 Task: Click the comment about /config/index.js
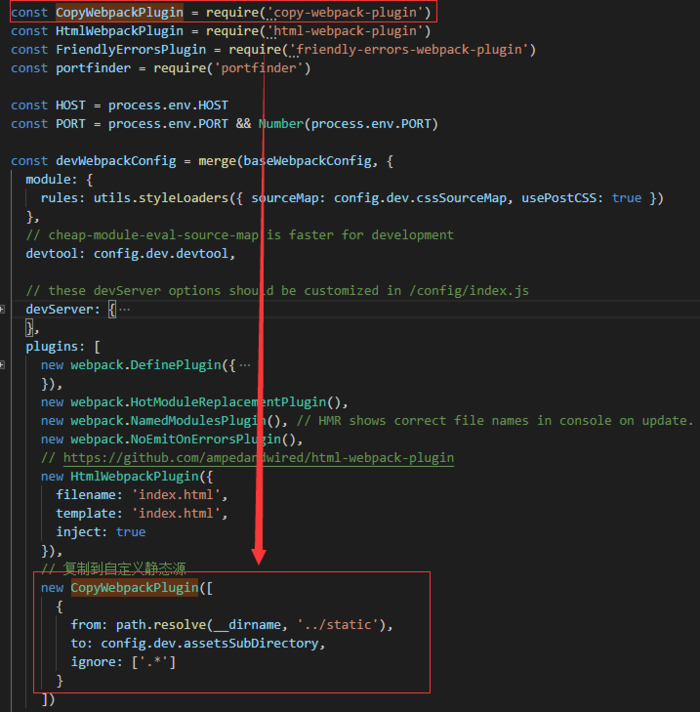[277, 291]
